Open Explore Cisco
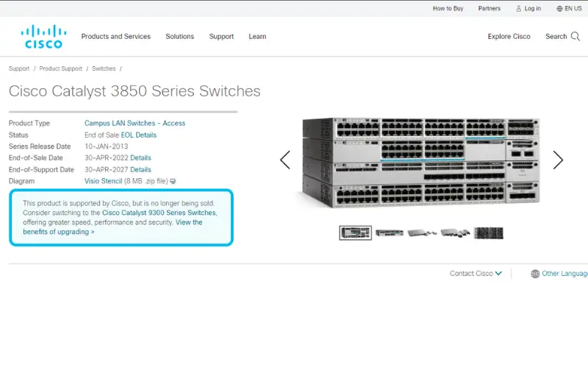The width and height of the screenshot is (588, 368). [509, 36]
